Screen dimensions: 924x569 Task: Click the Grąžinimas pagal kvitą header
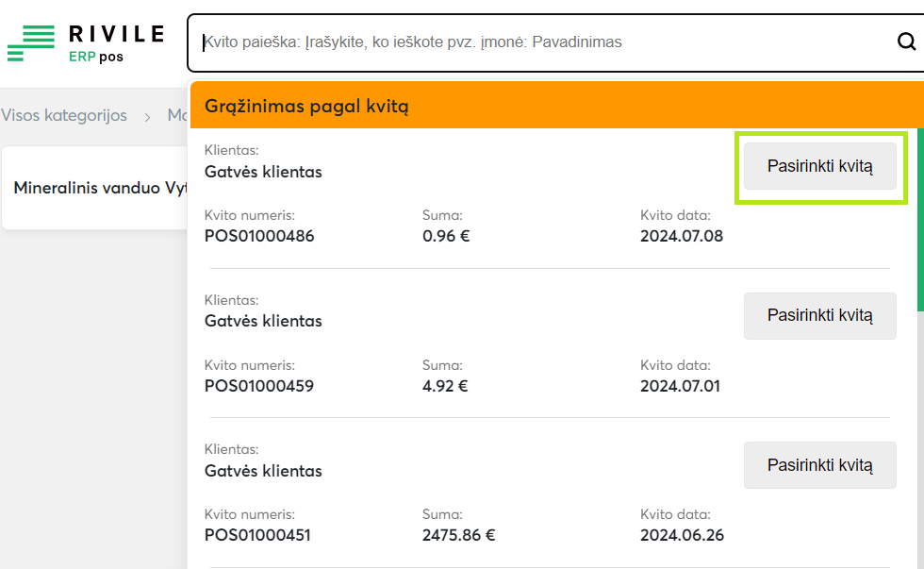pyautogui.click(x=306, y=106)
